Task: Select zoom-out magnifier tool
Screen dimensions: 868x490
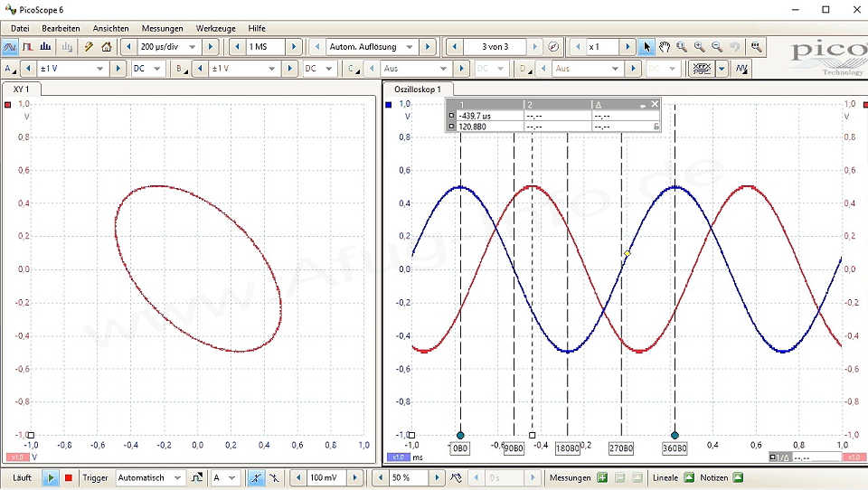Action: (717, 47)
